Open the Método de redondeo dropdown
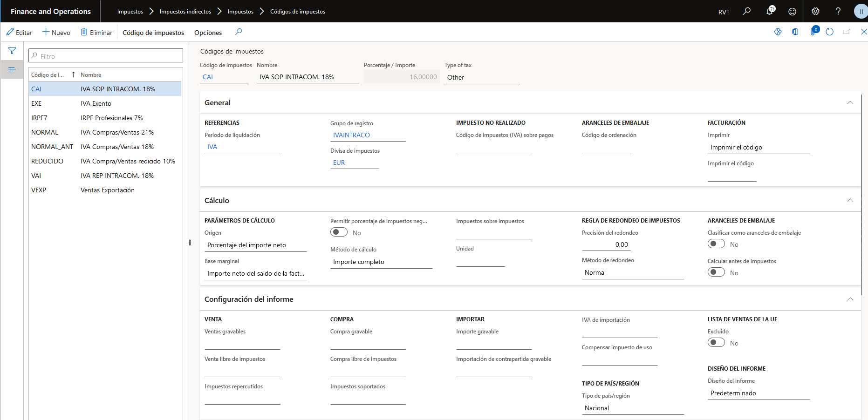The height and width of the screenshot is (420, 868). point(632,273)
